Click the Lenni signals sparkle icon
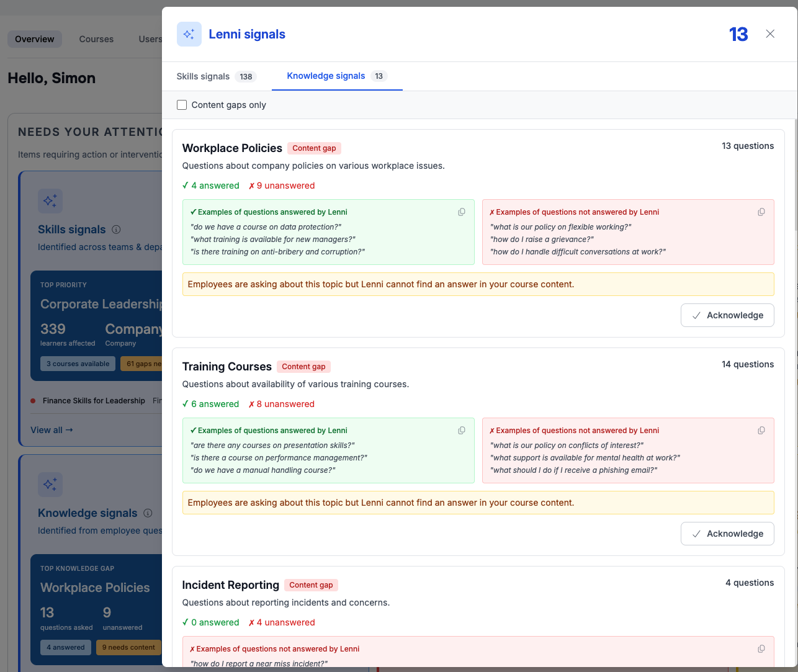Viewport: 798px width, 672px height. point(189,34)
